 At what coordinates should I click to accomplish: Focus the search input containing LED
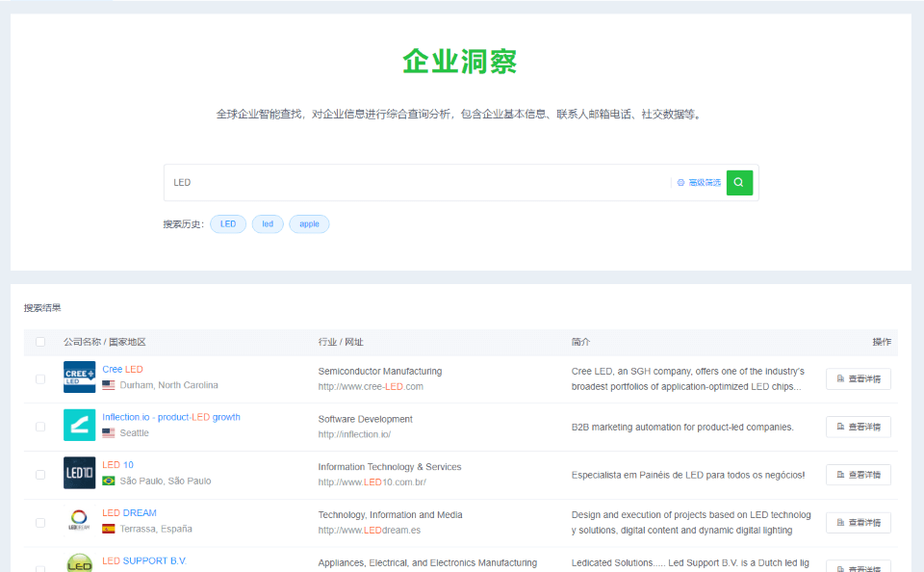tap(414, 182)
